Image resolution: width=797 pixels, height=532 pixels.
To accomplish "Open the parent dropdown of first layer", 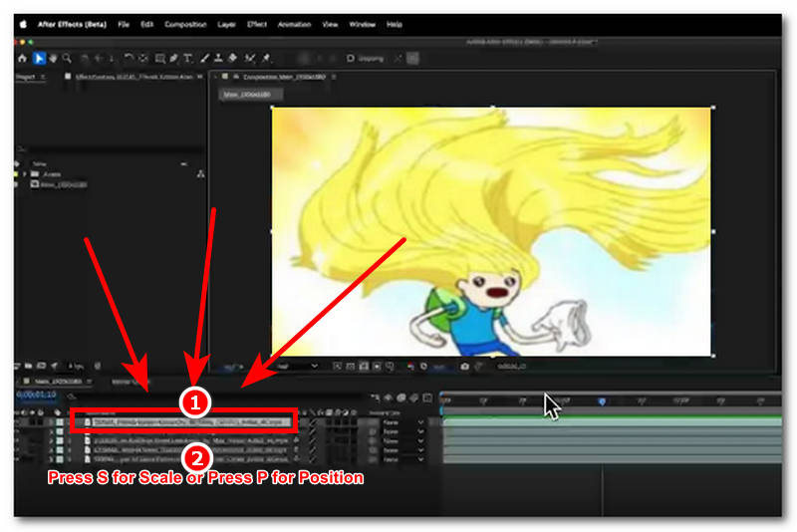I will (403, 422).
